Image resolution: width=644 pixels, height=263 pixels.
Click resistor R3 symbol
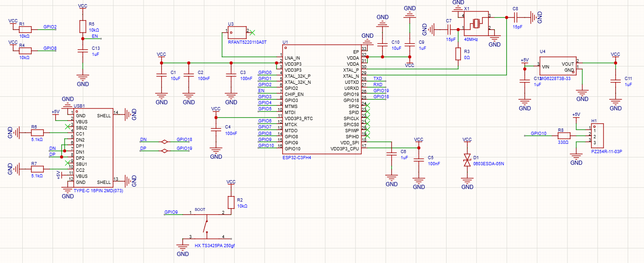[458, 54]
